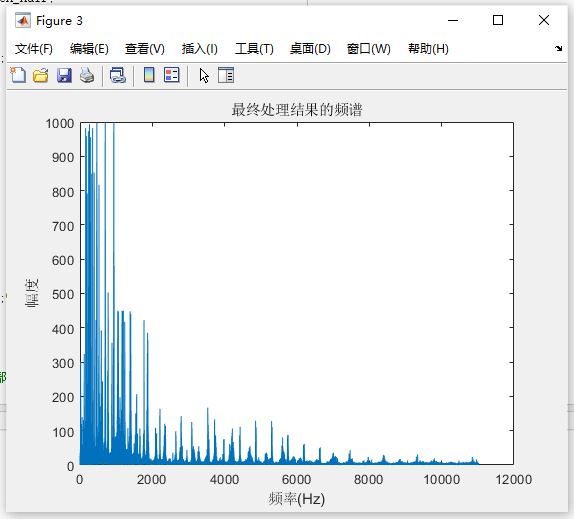The height and width of the screenshot is (519, 574).
Task: Click the x-axis label 频率(Hz)
Action: (x=297, y=499)
